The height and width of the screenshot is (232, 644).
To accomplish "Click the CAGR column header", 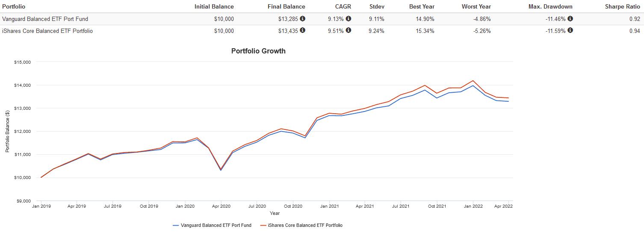I will tap(343, 7).
